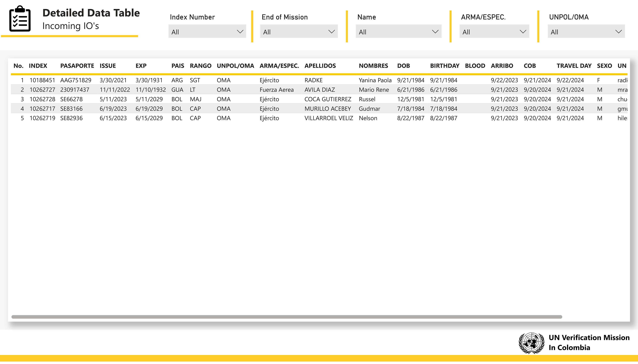Image resolution: width=638 pixels, height=364 pixels.
Task: Sort by the PASAPORTE column header
Action: pos(77,66)
